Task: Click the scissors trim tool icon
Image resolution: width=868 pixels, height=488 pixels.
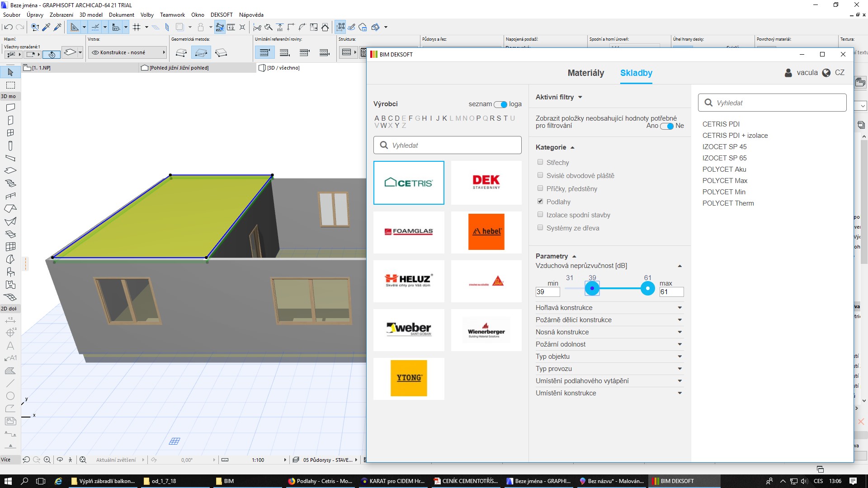Action: (x=257, y=27)
